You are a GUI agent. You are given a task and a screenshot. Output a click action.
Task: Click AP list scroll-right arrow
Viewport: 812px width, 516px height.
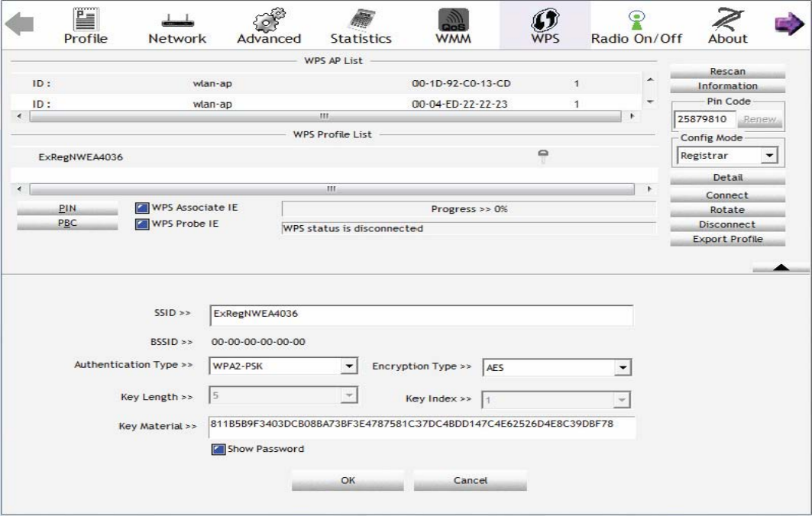(632, 117)
